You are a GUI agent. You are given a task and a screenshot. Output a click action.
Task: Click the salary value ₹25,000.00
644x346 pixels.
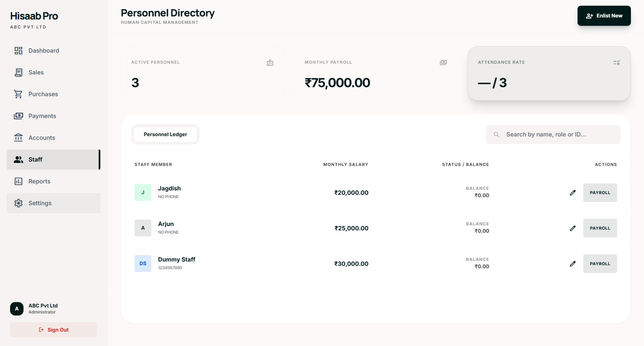(351, 228)
